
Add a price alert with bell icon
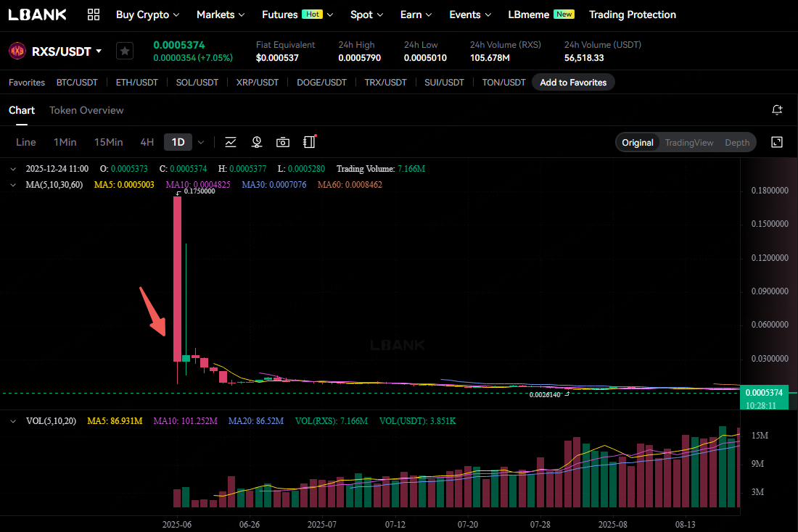click(x=777, y=110)
